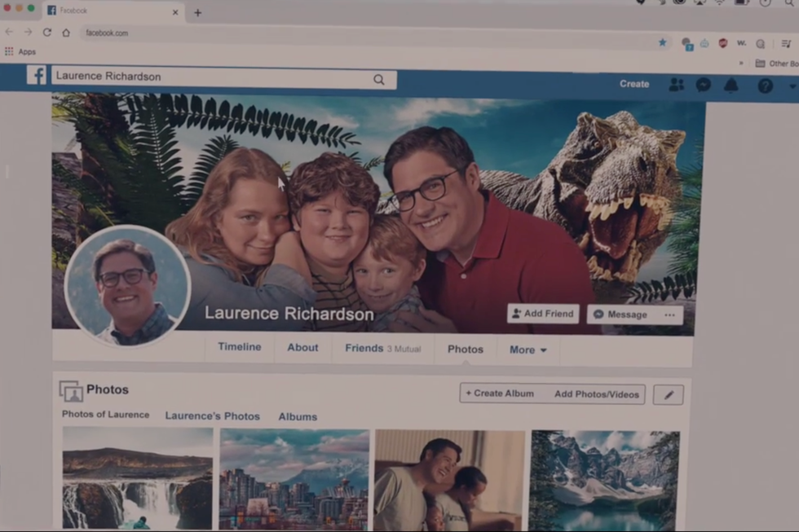Viewport: 799px width, 532px height.
Task: Open the friend requests icon
Action: tap(676, 85)
